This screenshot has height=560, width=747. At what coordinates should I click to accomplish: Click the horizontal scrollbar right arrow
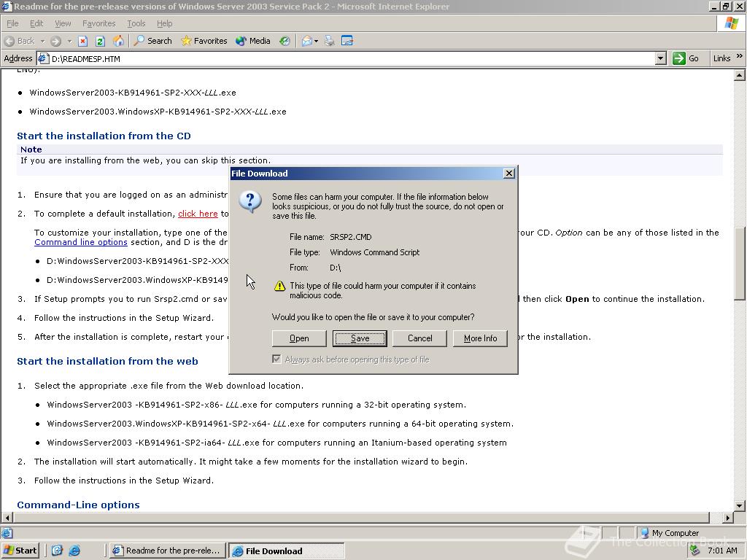[x=727, y=518]
